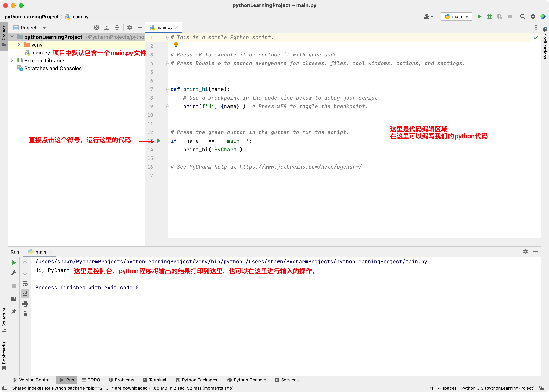Select main.py in the project tree
Image resolution: width=549 pixels, height=392 pixels.
point(40,53)
